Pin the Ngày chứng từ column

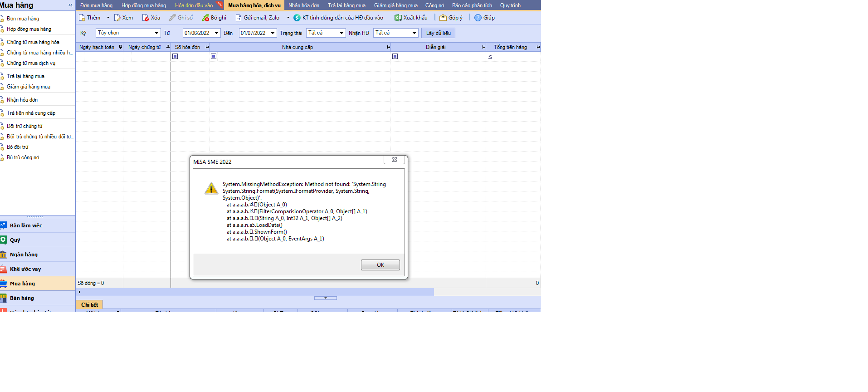tap(168, 47)
